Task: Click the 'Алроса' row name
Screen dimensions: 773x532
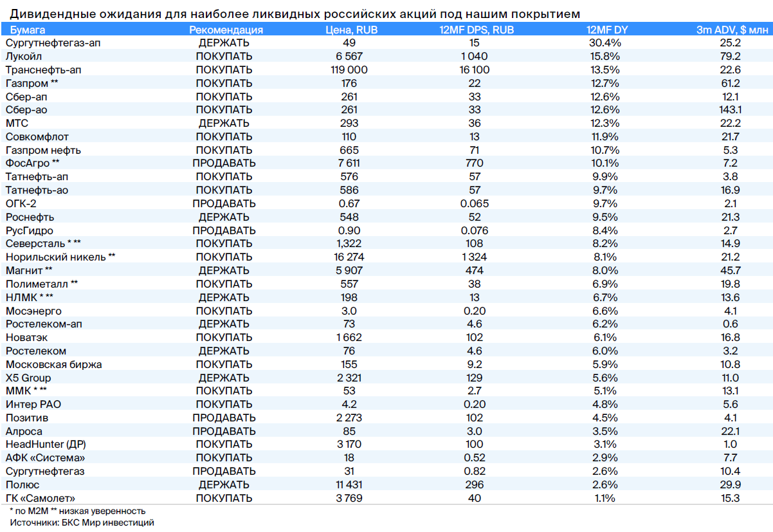Action: coord(24,432)
